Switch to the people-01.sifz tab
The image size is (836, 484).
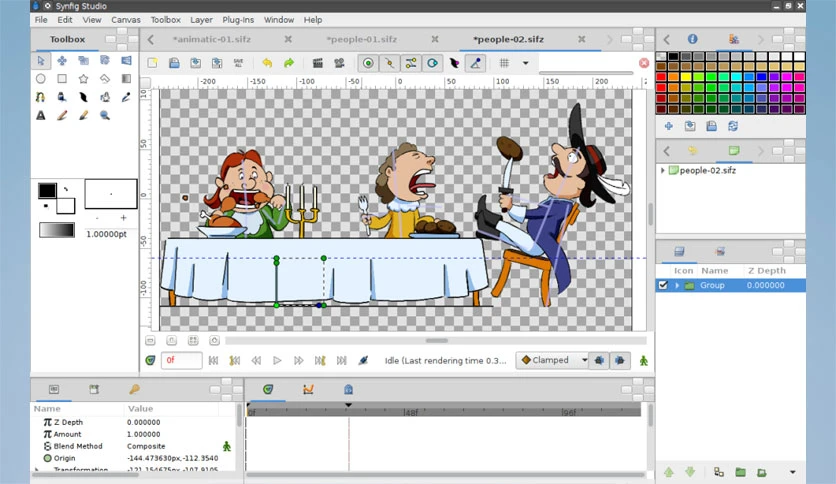[361, 39]
